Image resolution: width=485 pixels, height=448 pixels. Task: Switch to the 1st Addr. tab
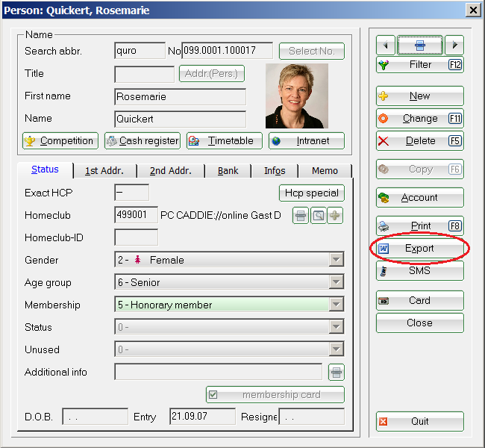(104, 170)
